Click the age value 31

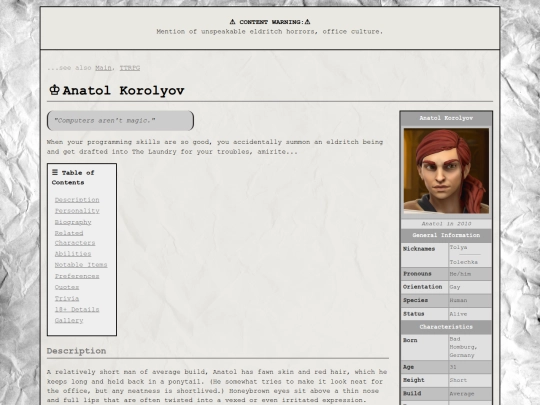[x=453, y=367]
